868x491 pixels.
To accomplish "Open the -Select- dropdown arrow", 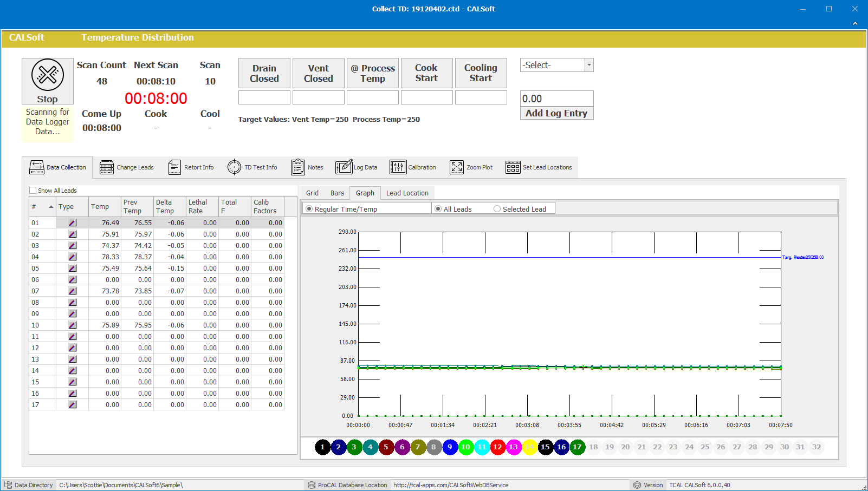I will pos(589,65).
